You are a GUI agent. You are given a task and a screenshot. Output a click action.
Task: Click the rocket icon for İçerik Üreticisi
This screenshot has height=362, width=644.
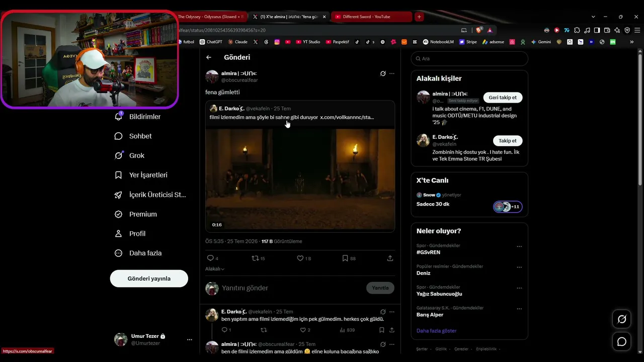click(119, 195)
